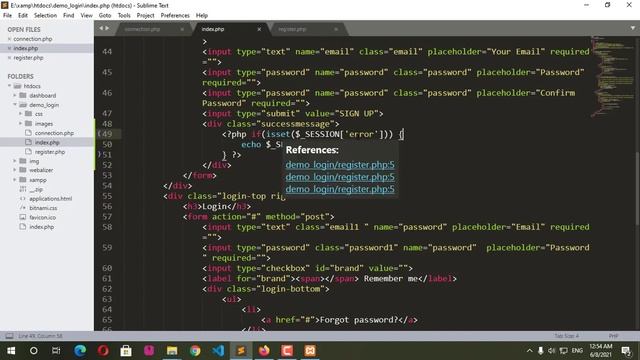
Task: Close index.php in Open Files list
Action: tap(9, 49)
